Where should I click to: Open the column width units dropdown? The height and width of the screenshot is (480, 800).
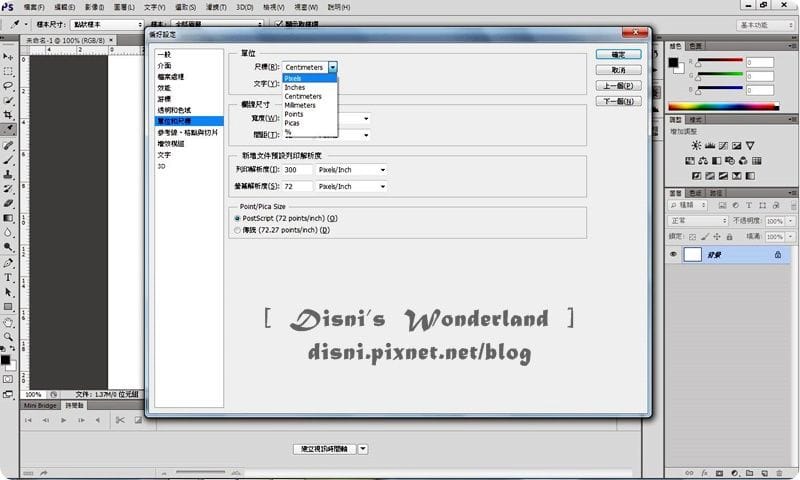[366, 119]
